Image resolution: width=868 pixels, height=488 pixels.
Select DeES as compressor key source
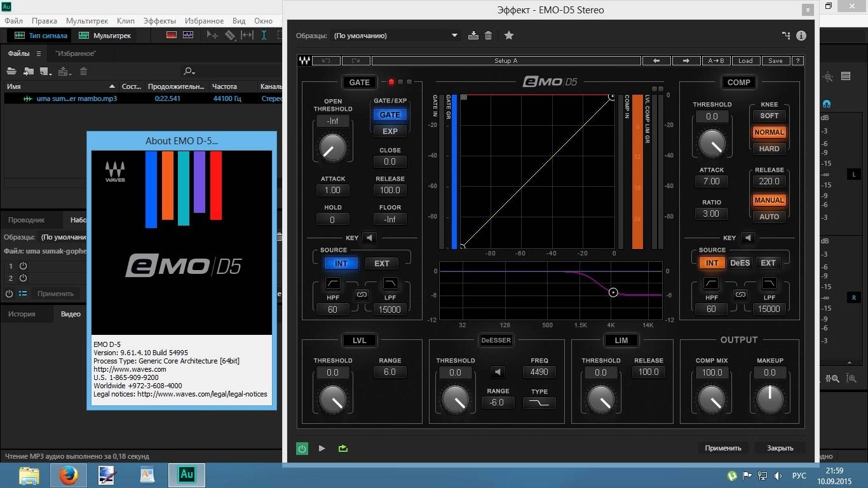click(740, 263)
